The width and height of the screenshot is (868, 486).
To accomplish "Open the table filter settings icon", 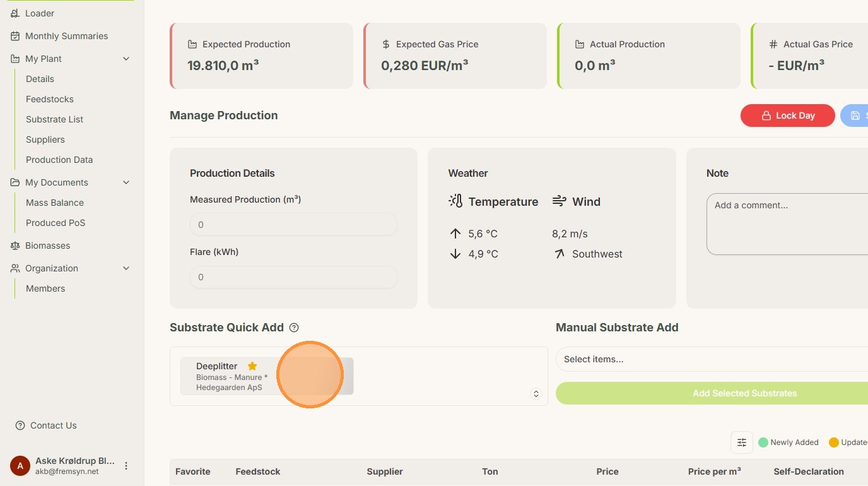I will tap(742, 442).
